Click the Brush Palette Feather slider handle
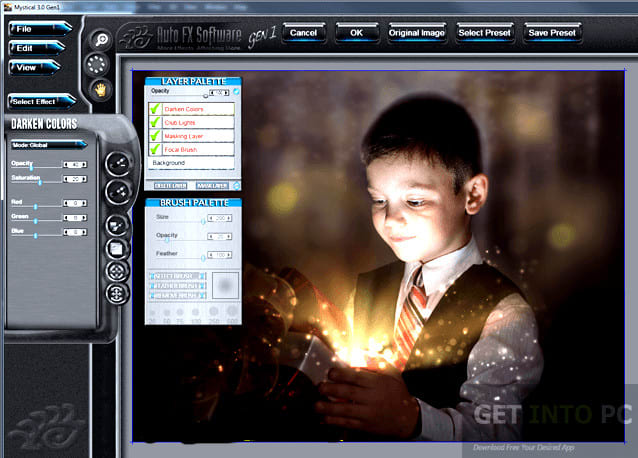Viewport: 638px width, 458px height. (203, 258)
